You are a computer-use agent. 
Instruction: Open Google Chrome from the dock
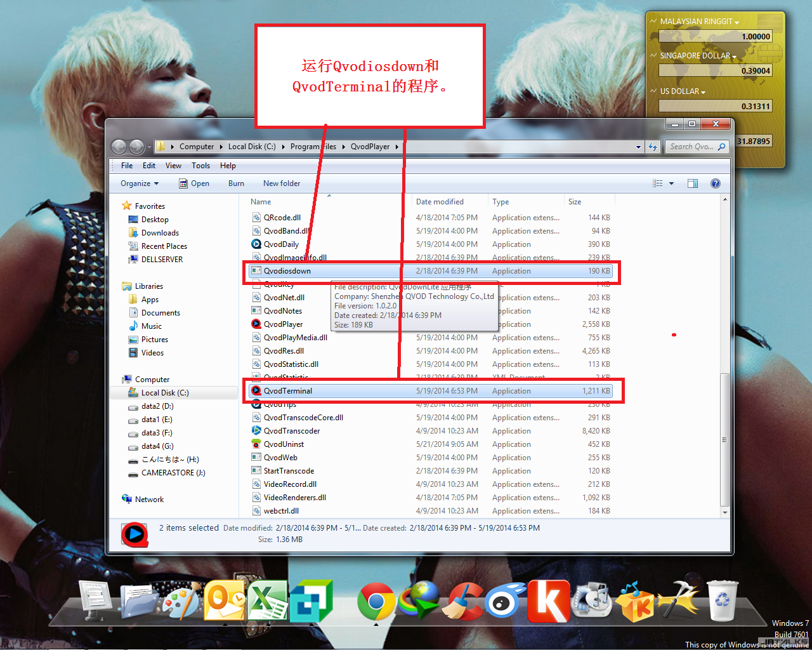(376, 601)
